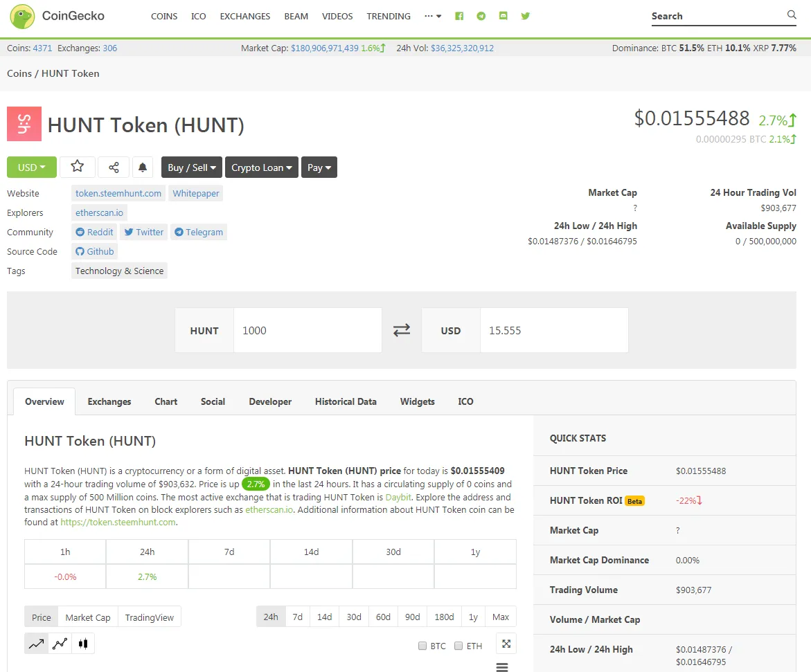Click the Search input field

pos(717,16)
